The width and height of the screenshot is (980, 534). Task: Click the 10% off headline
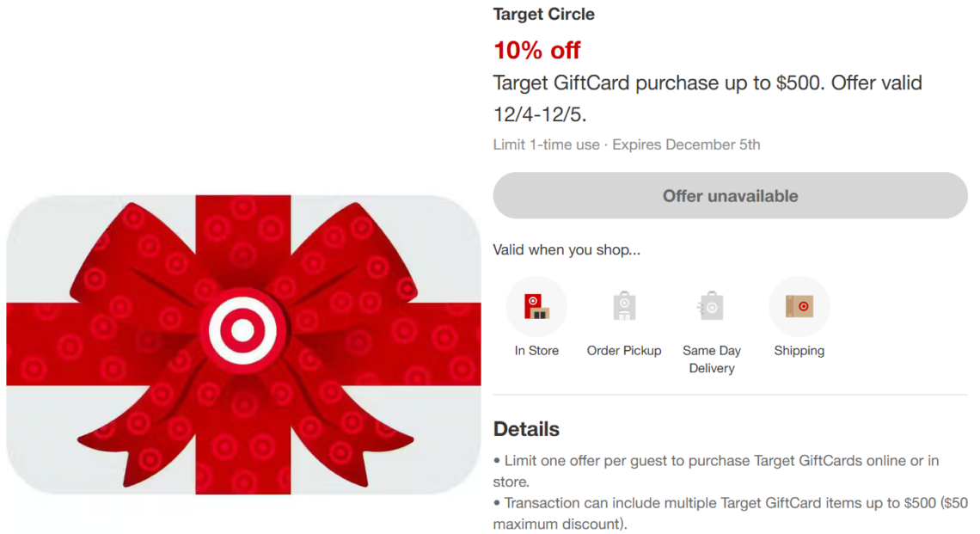tap(537, 50)
